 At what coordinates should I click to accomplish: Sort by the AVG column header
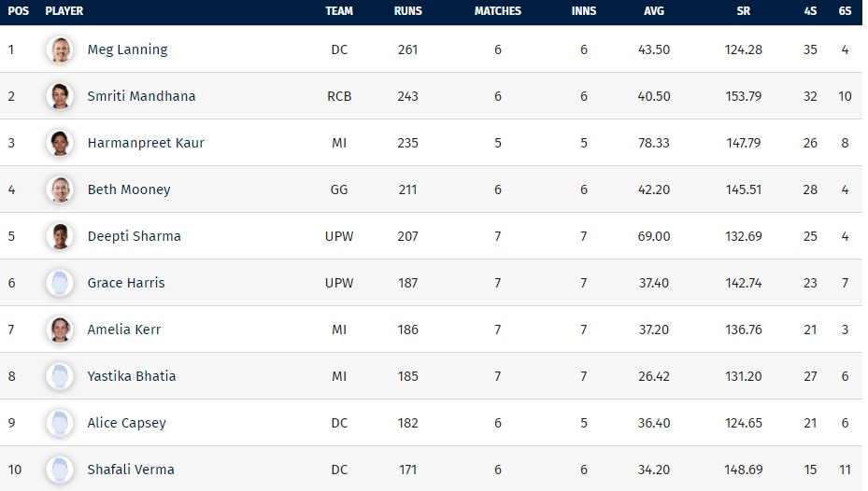(656, 11)
